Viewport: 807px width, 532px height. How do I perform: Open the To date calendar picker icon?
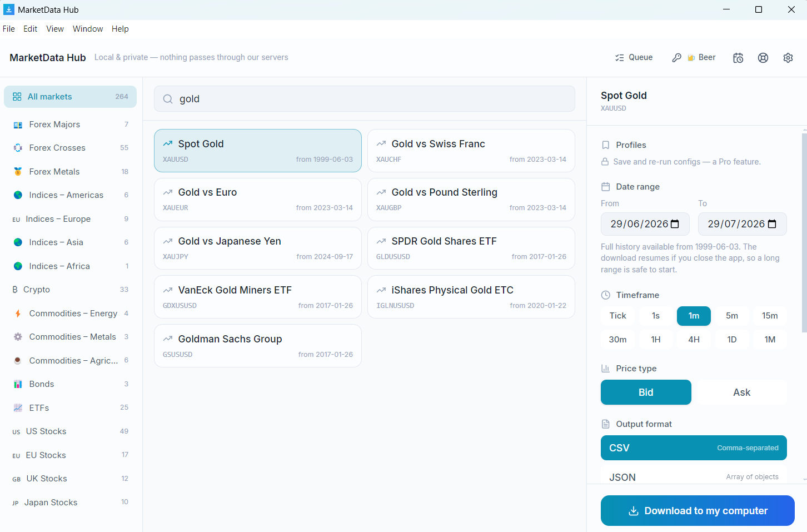click(772, 224)
